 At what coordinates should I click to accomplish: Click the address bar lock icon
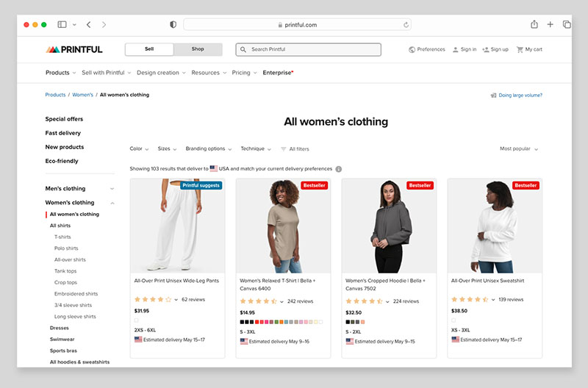click(x=280, y=25)
